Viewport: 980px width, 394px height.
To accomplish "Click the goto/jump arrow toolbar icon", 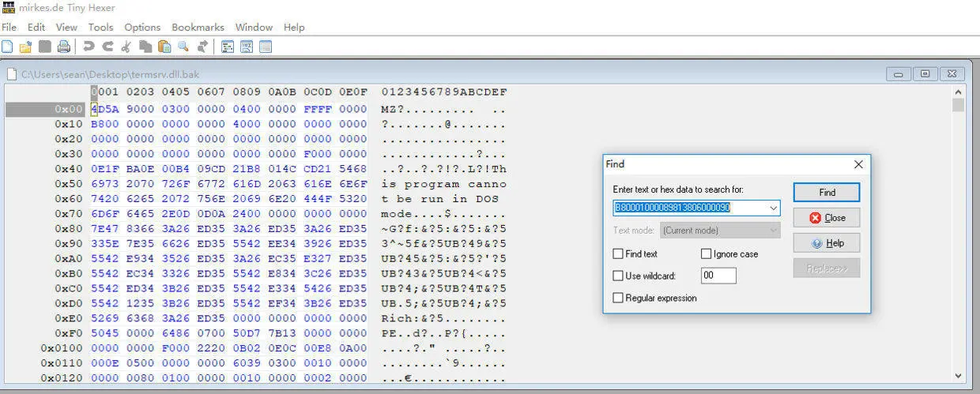I will tap(203, 47).
